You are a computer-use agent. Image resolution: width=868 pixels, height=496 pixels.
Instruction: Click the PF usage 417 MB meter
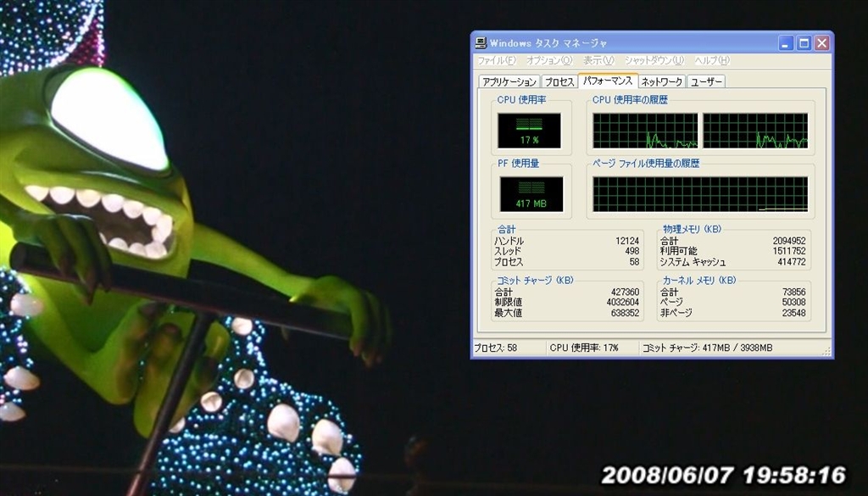[531, 194]
